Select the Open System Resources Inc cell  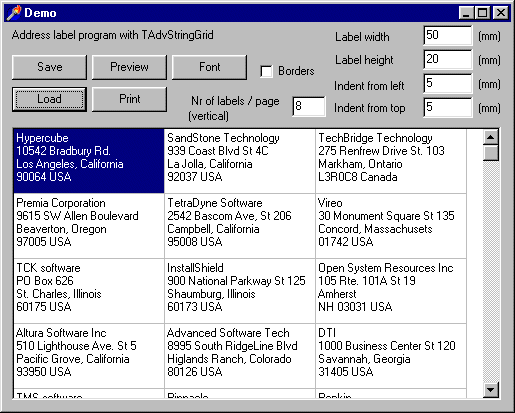pyautogui.click(x=391, y=291)
